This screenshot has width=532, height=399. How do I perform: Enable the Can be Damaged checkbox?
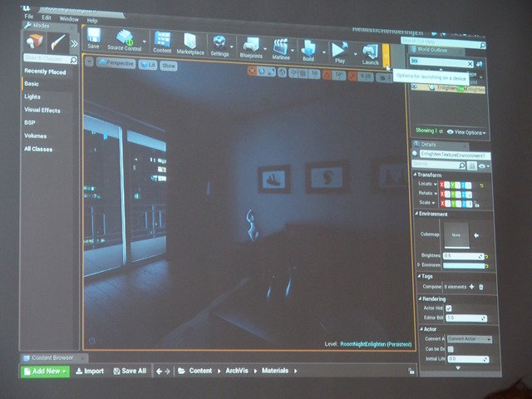[450, 349]
